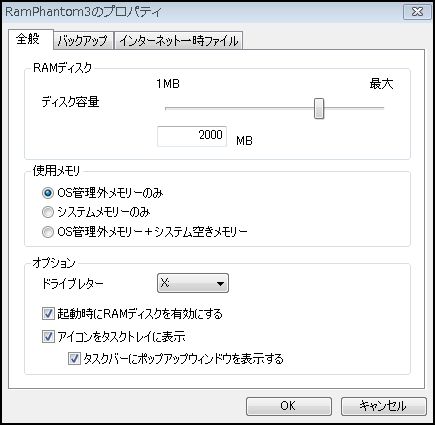Click the disk capacity field showing 2000
The height and width of the screenshot is (425, 435).
[x=192, y=136]
